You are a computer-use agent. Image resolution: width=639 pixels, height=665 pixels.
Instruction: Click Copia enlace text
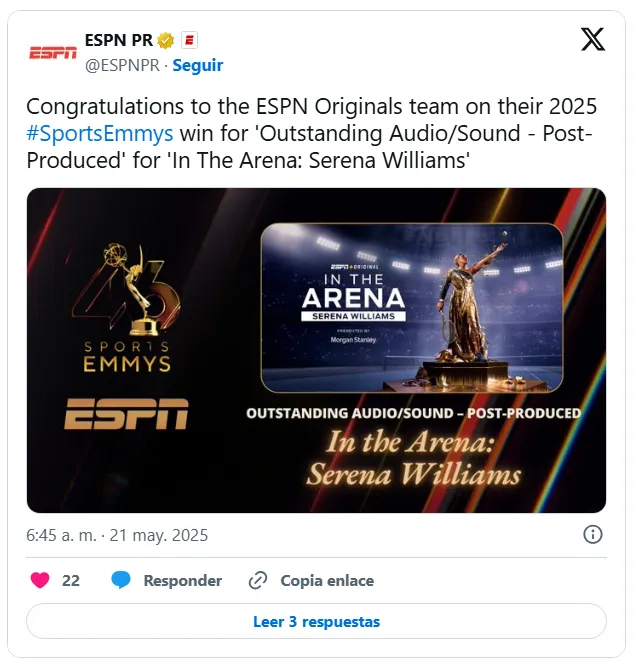point(327,581)
